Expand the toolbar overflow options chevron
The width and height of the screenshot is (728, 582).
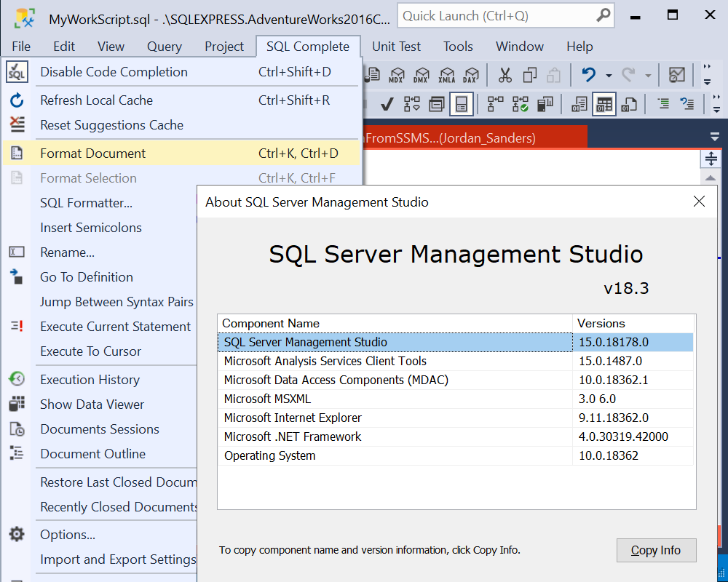pyautogui.click(x=707, y=75)
